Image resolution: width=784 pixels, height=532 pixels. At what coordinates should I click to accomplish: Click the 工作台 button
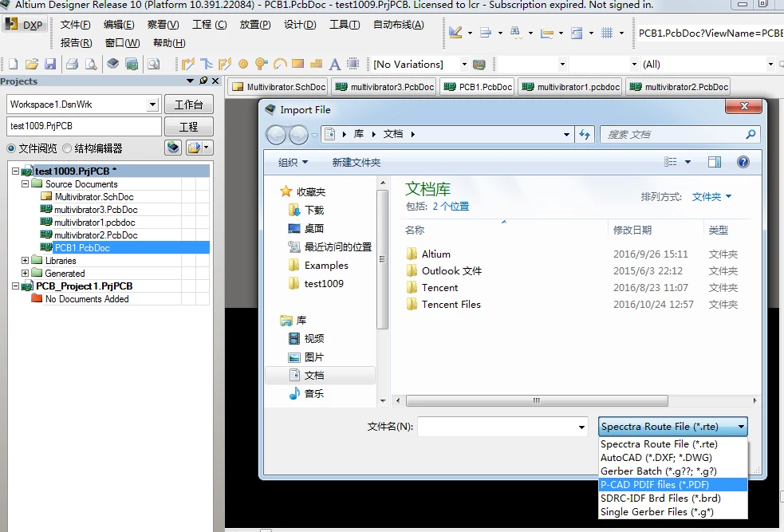(x=188, y=104)
